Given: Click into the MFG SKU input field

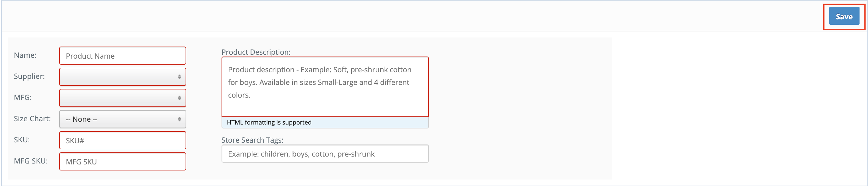Looking at the screenshot, I should (122, 162).
